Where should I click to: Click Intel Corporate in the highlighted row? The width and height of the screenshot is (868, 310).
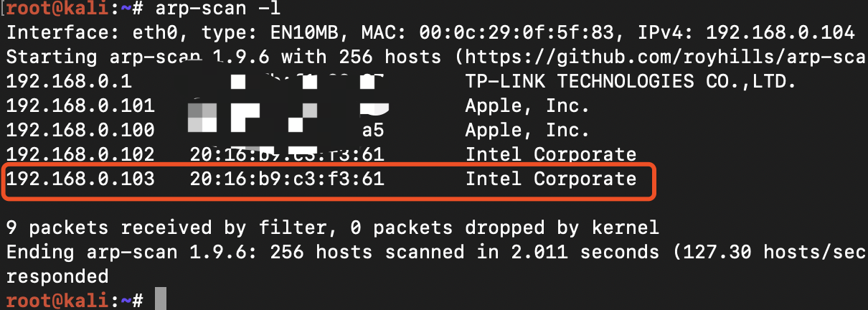point(550,179)
